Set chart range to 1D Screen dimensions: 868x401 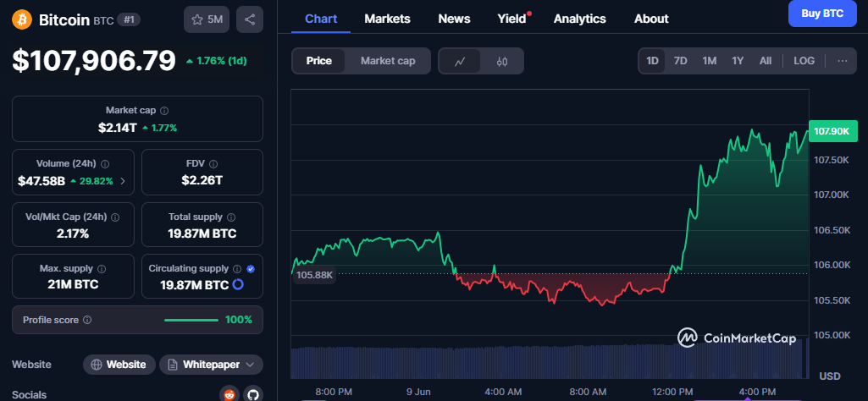click(653, 61)
